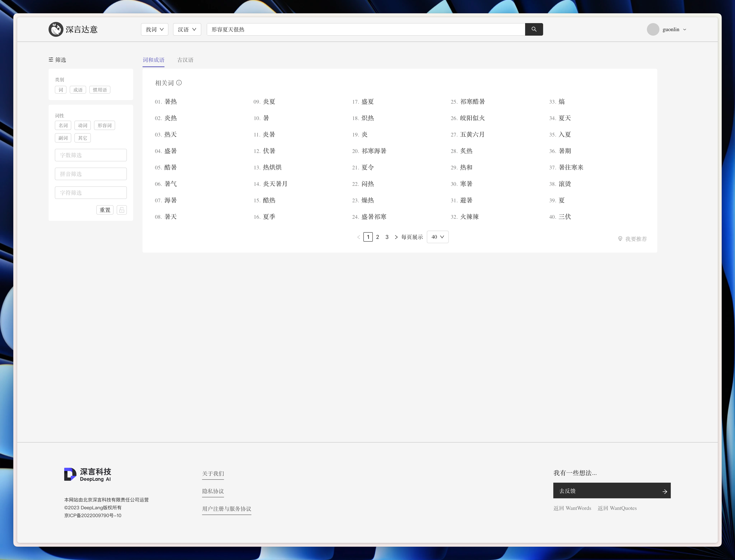
Task: Toggle the 成语 category filter
Action: pos(78,90)
